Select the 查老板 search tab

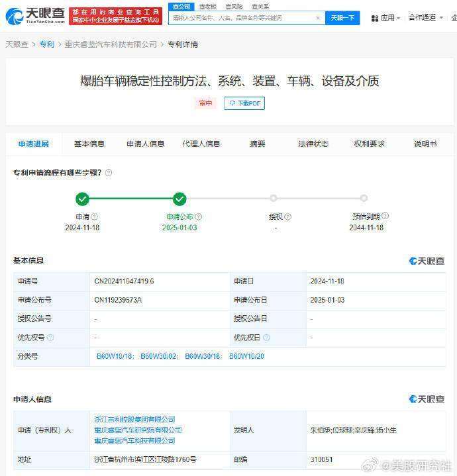(x=208, y=7)
